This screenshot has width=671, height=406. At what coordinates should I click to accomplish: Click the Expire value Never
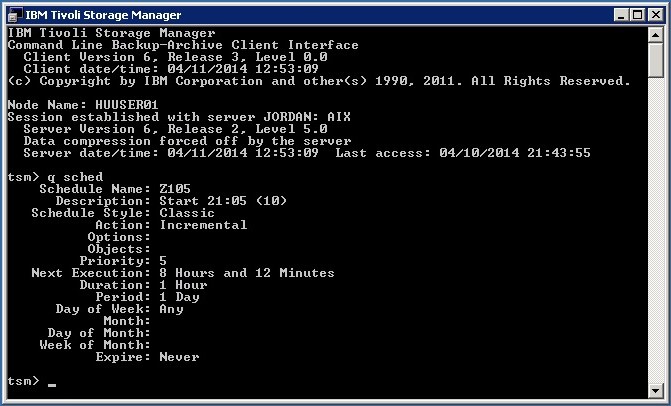tap(179, 357)
